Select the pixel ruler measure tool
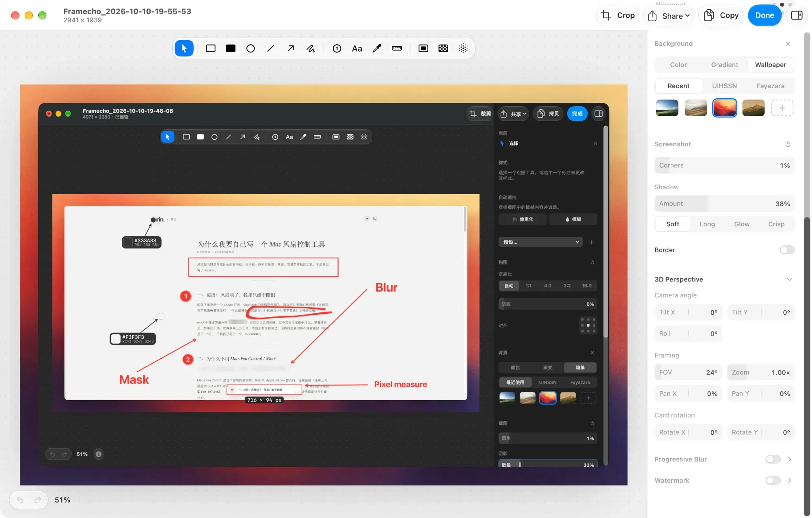 (397, 48)
